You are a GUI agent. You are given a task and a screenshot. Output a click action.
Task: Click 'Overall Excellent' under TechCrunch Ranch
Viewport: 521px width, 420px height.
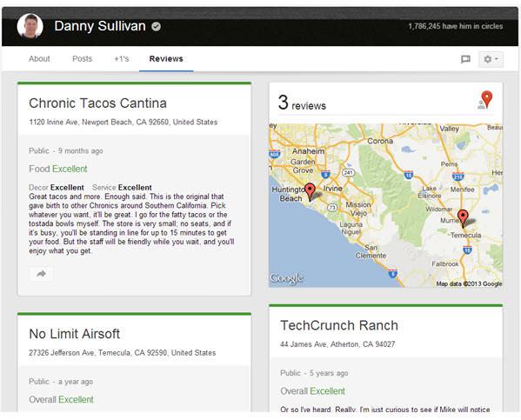(x=312, y=391)
